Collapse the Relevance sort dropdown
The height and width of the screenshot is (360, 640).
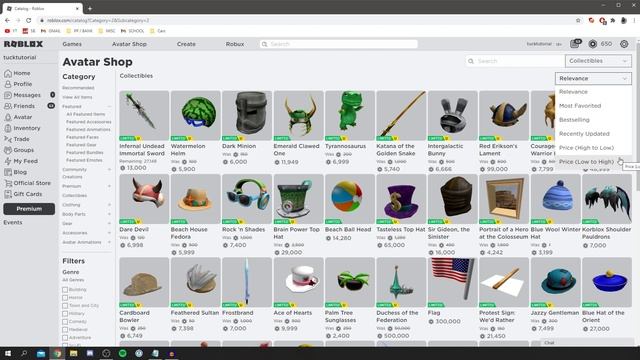593,78
